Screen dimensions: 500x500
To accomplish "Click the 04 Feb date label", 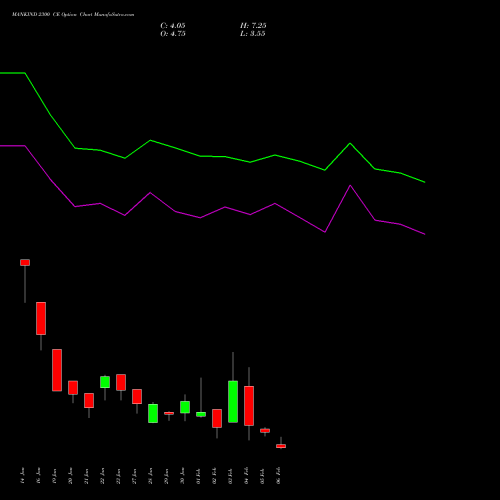I will [246, 476].
